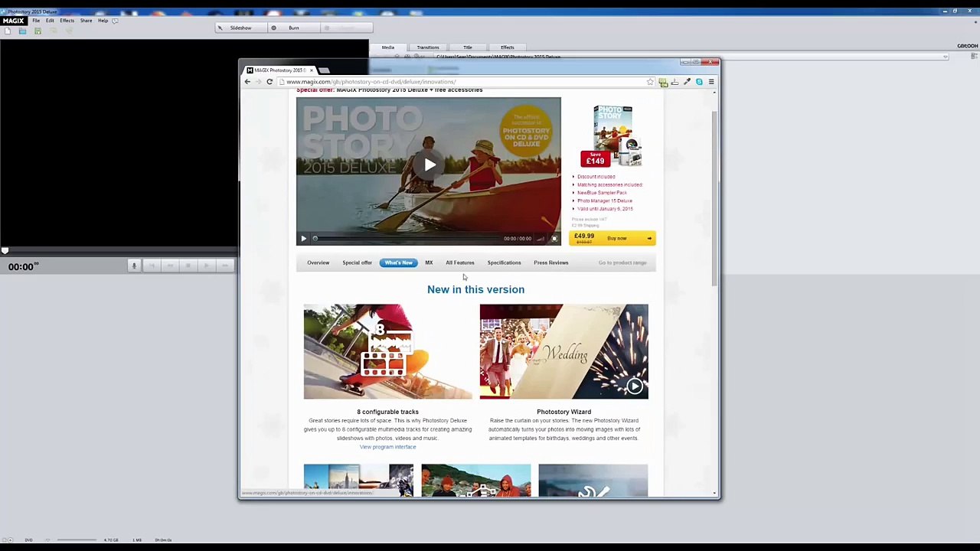Click the Buy now button
This screenshot has height=551, width=980.
click(x=612, y=238)
